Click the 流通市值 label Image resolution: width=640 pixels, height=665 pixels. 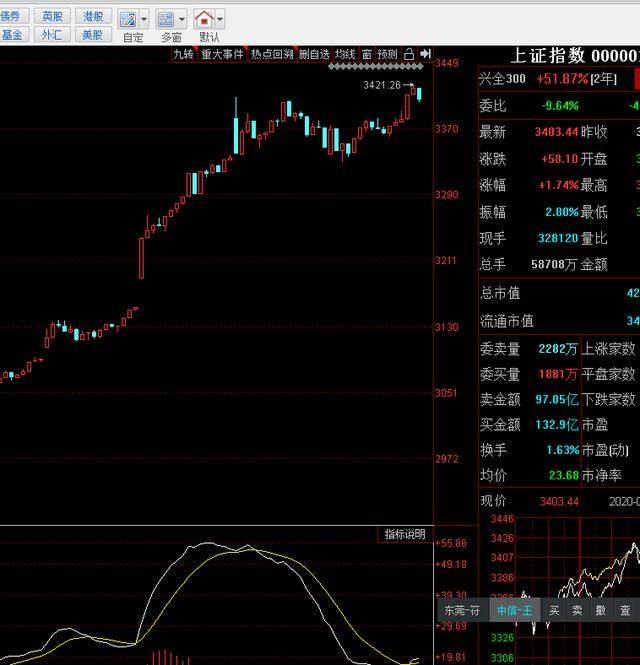tap(507, 321)
